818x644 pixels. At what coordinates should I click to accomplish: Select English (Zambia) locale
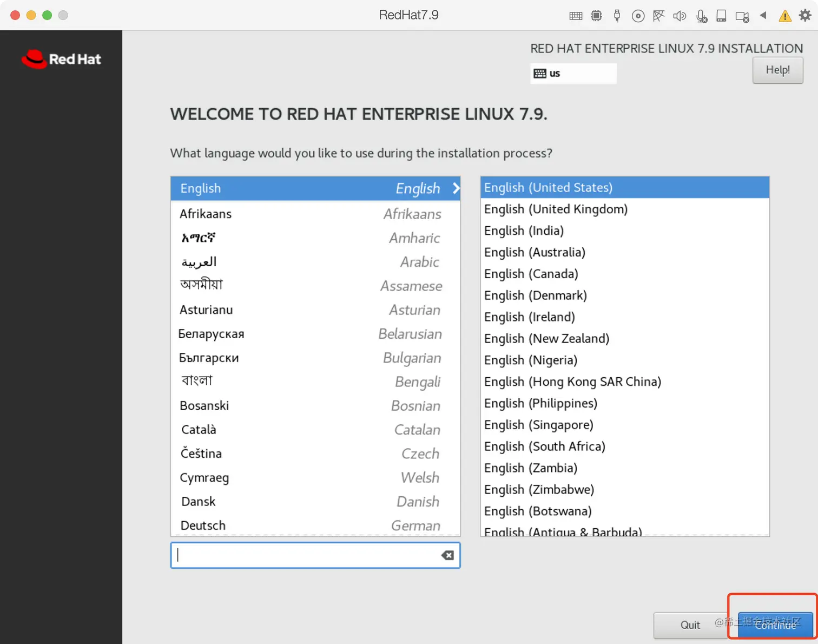(x=625, y=468)
